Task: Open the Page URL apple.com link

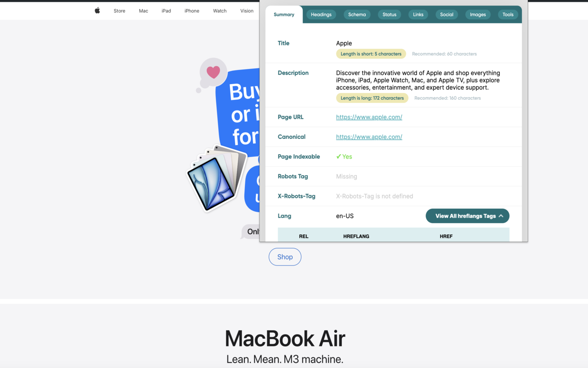Action: [369, 117]
